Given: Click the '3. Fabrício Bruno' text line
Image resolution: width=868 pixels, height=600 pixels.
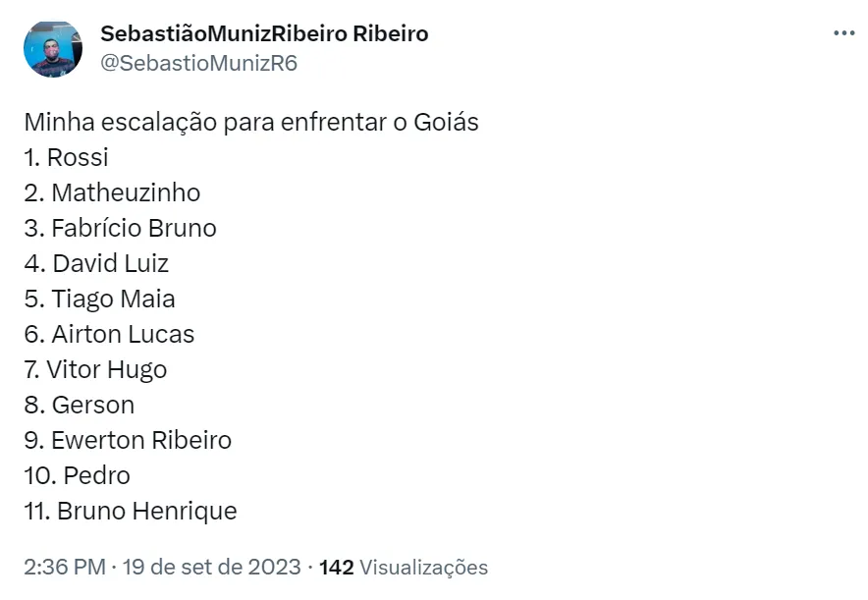Looking at the screenshot, I should (120, 228).
